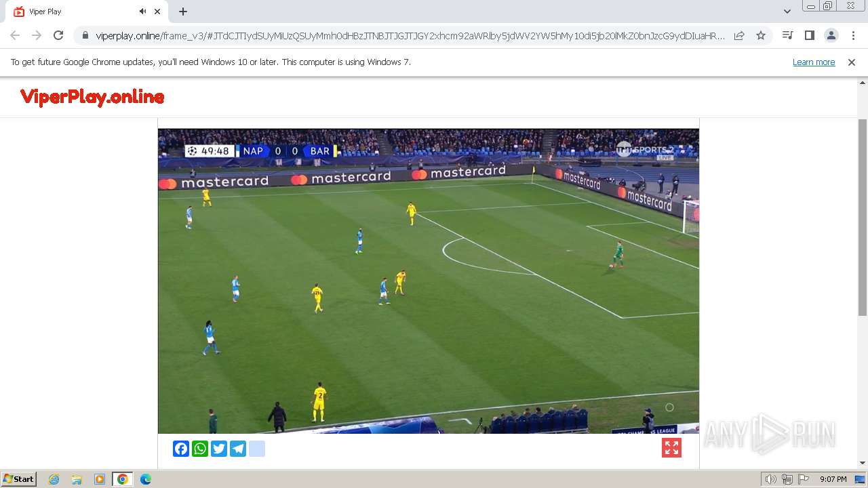This screenshot has width=868, height=488.
Task: Open system volume control in tray
Action: (770, 479)
